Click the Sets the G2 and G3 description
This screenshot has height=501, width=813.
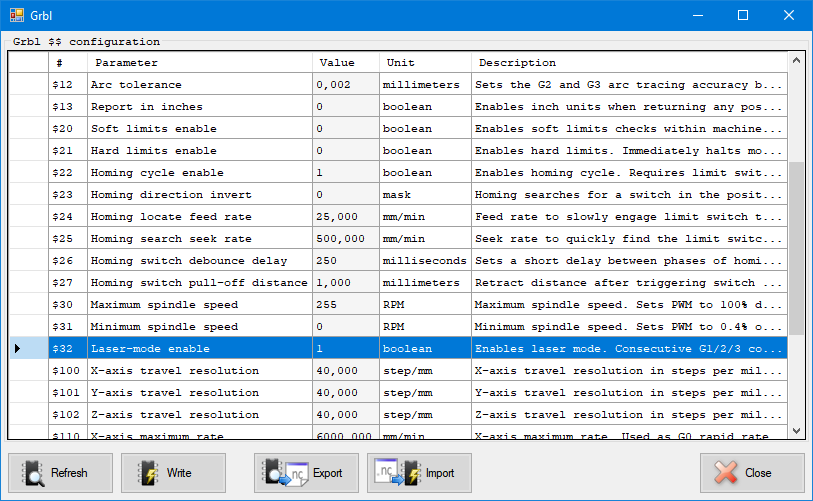(x=629, y=85)
